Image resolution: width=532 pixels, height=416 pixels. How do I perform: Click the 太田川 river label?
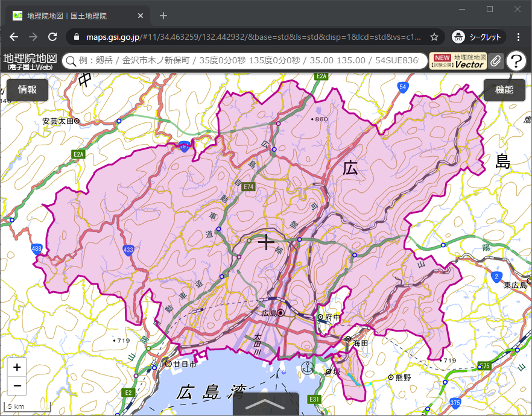[258, 344]
